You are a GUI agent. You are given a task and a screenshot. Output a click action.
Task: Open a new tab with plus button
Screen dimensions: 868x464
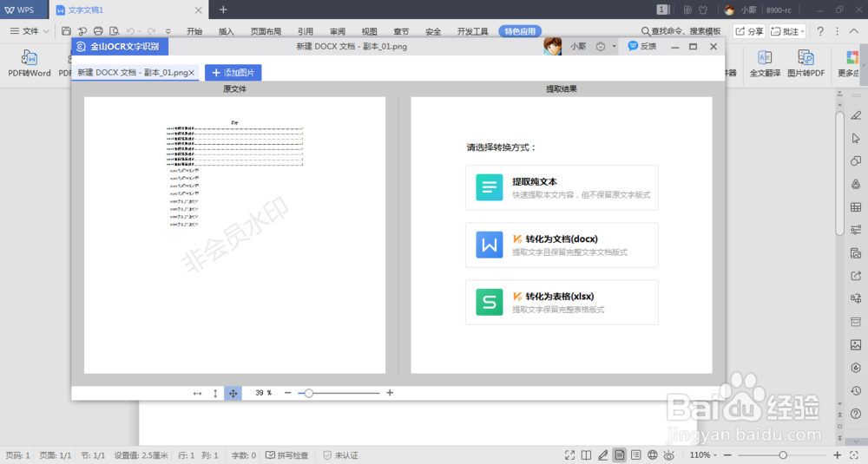(223, 10)
